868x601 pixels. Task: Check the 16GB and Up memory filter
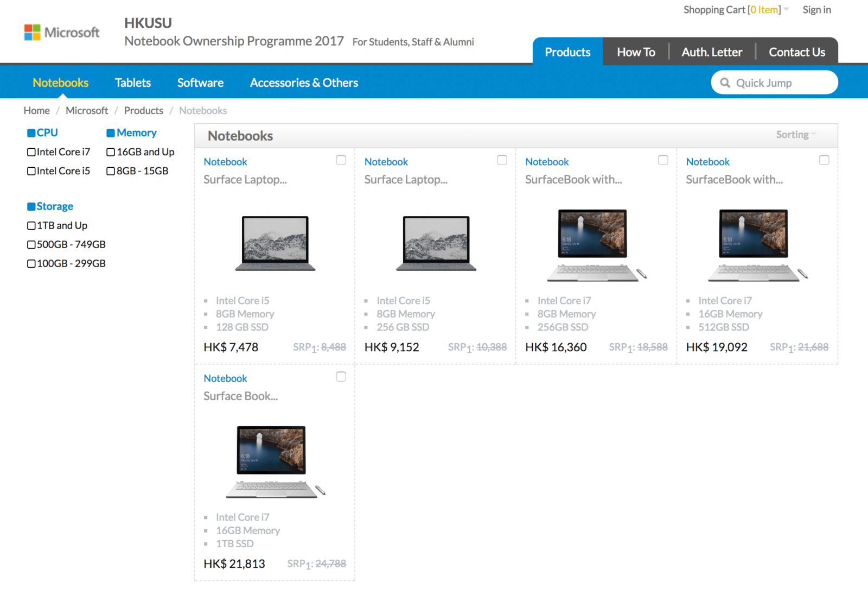point(111,152)
